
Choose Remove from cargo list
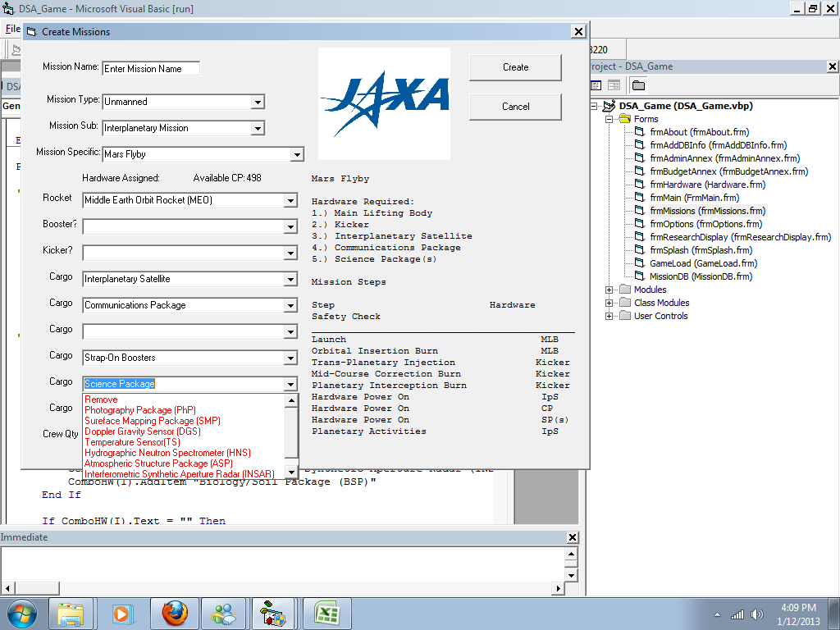coord(184,399)
